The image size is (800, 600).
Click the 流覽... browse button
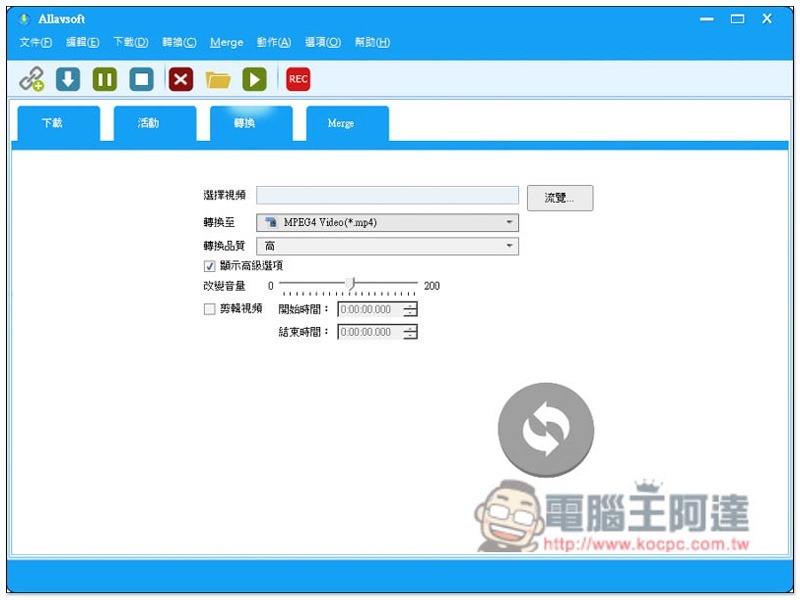[560, 197]
